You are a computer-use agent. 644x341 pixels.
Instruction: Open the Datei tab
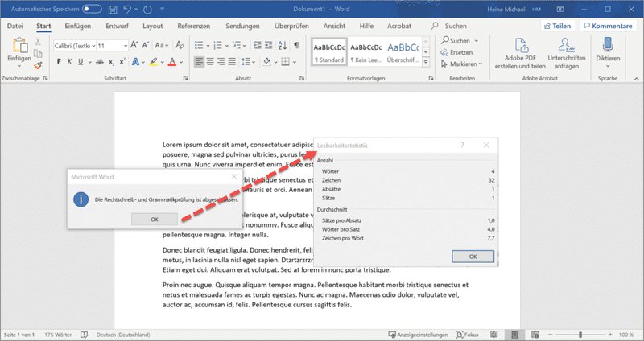[x=14, y=26]
